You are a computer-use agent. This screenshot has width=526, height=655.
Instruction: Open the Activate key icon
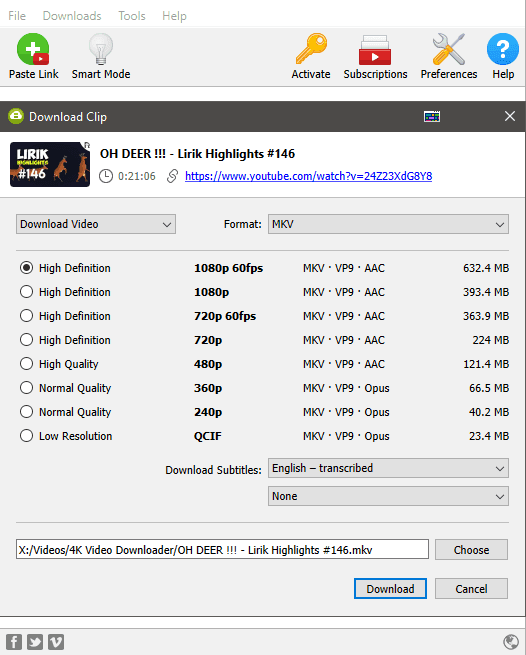(x=311, y=49)
